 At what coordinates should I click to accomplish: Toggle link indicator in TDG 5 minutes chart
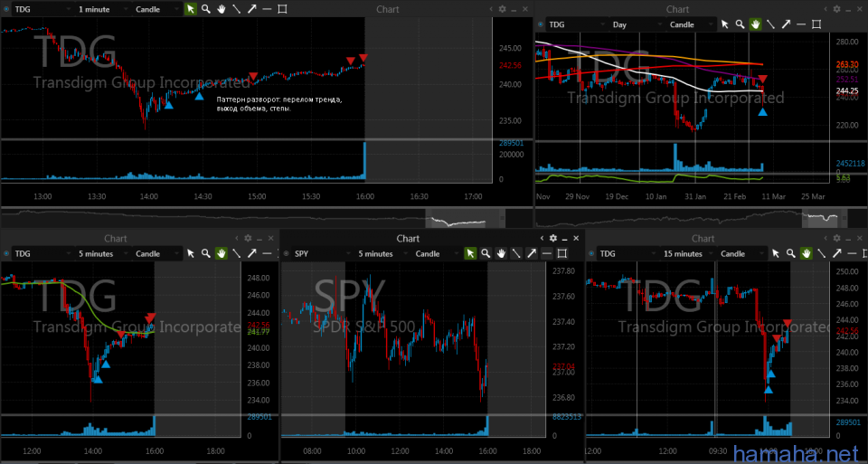[6, 253]
